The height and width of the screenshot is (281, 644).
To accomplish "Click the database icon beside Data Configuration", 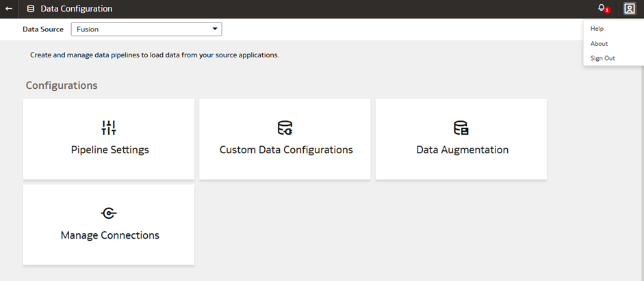I will point(30,9).
